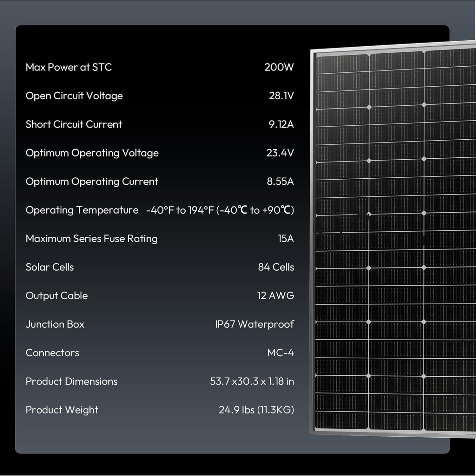Select the "84 Cells" value
This screenshot has width=476, height=476.
276,267
